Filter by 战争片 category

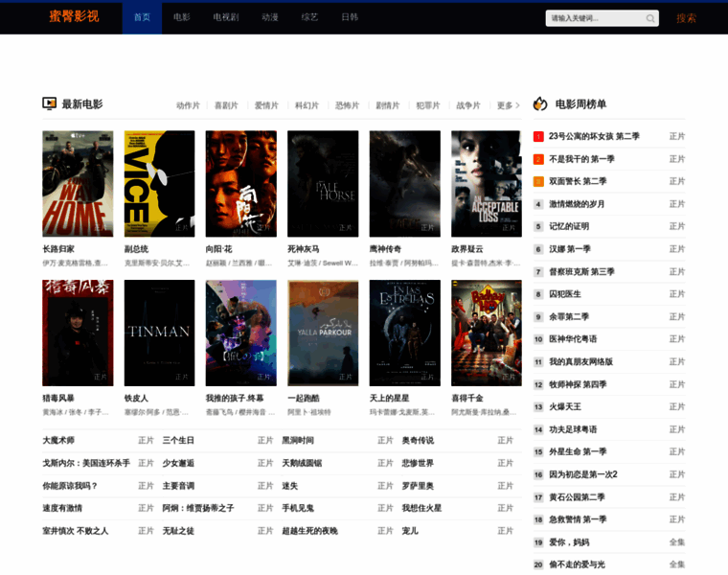[x=468, y=105]
